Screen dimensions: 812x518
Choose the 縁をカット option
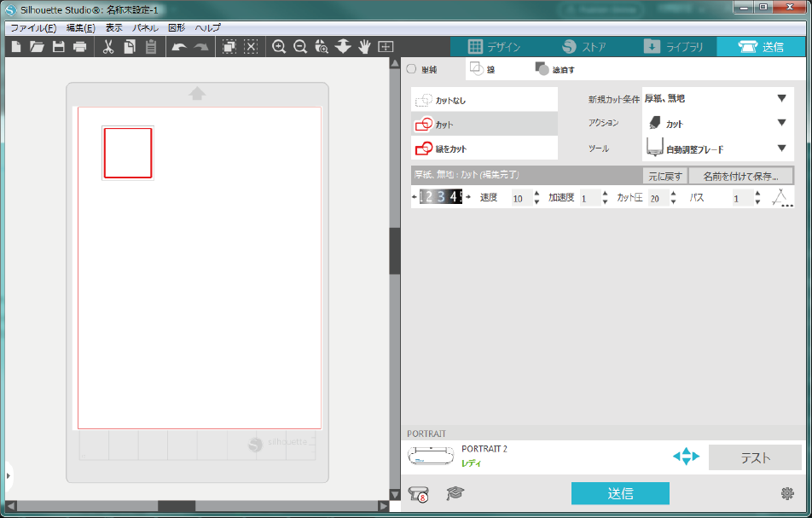tap(484, 148)
